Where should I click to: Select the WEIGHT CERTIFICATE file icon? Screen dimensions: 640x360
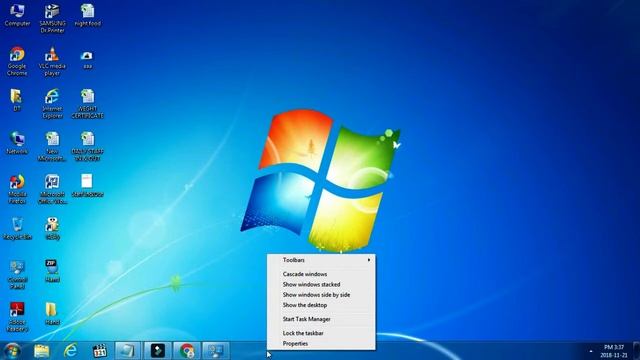click(x=87, y=104)
